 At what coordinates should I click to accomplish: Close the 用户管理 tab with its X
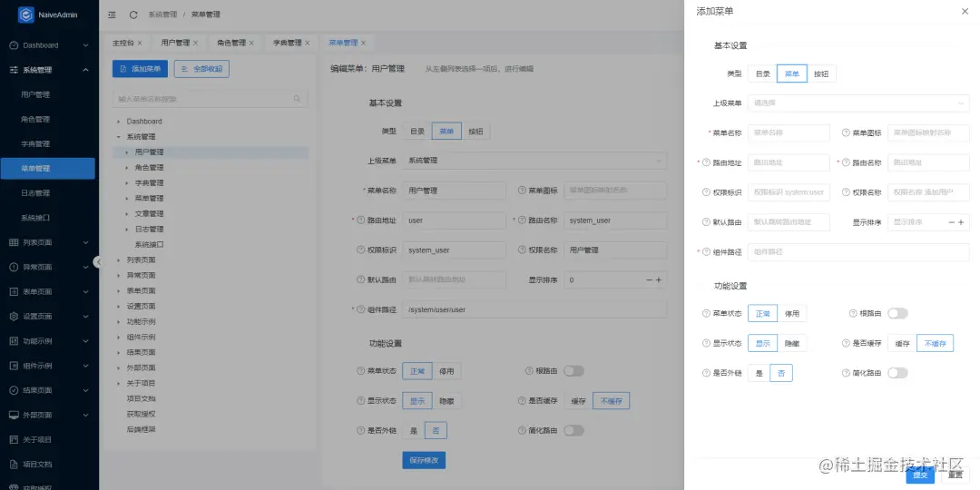tap(196, 44)
